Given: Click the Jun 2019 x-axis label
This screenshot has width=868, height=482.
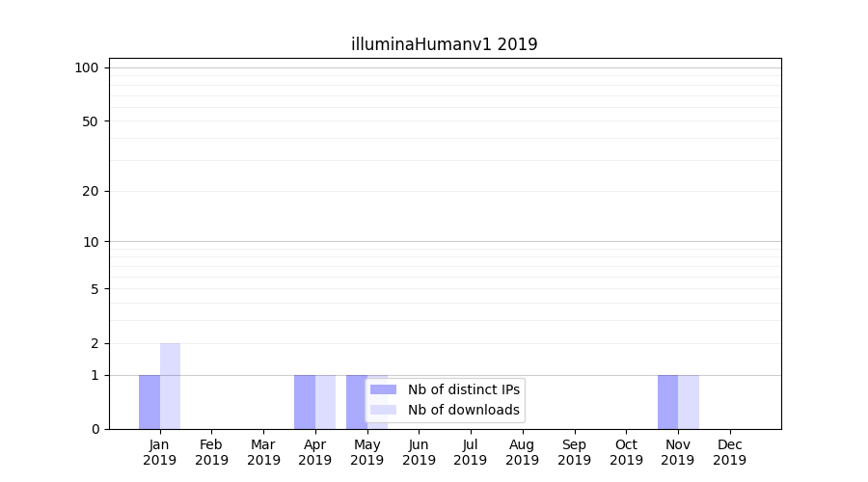Looking at the screenshot, I should coord(419,452).
